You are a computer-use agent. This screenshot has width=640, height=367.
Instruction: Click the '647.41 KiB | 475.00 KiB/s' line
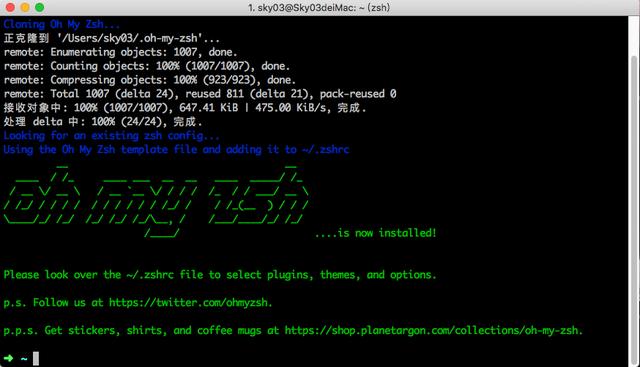click(x=185, y=108)
